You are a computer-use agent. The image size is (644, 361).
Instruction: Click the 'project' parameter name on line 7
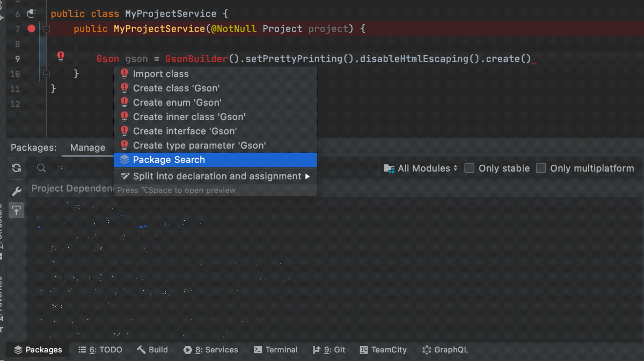click(328, 28)
